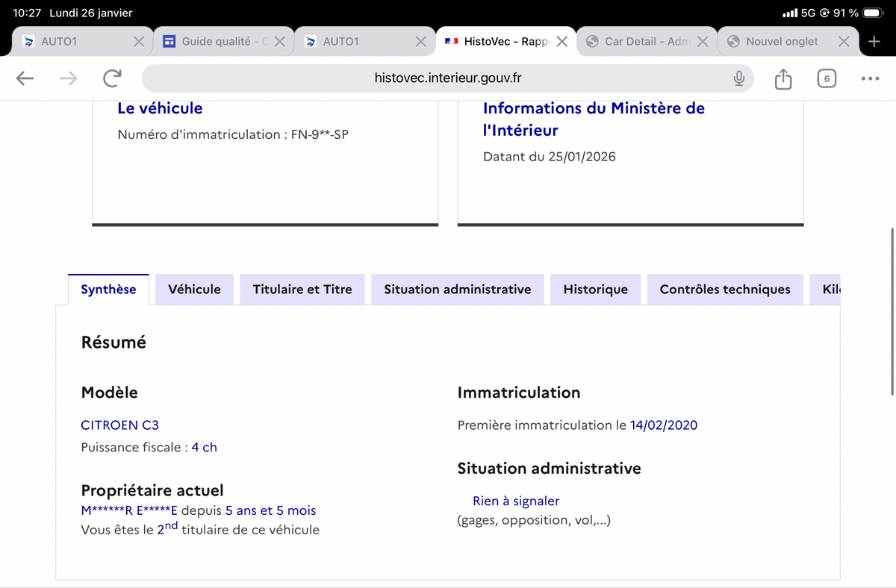Open the Historique tab
This screenshot has height=588, width=896.
(595, 290)
